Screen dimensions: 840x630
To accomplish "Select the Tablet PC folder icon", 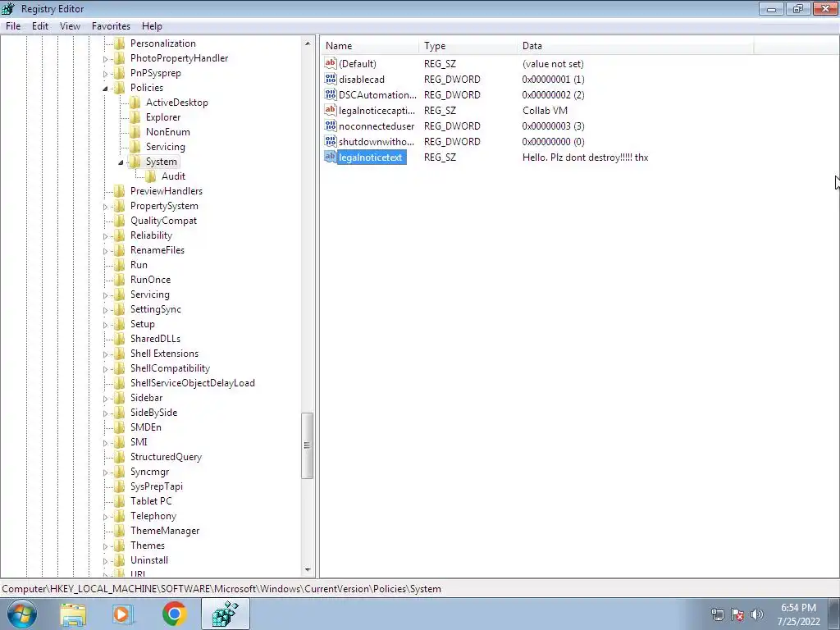I will pos(120,501).
